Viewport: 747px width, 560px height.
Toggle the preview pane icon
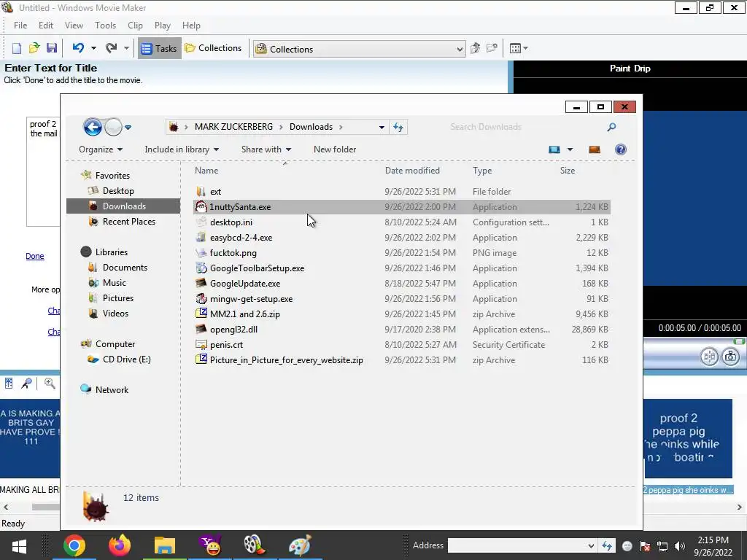click(595, 149)
